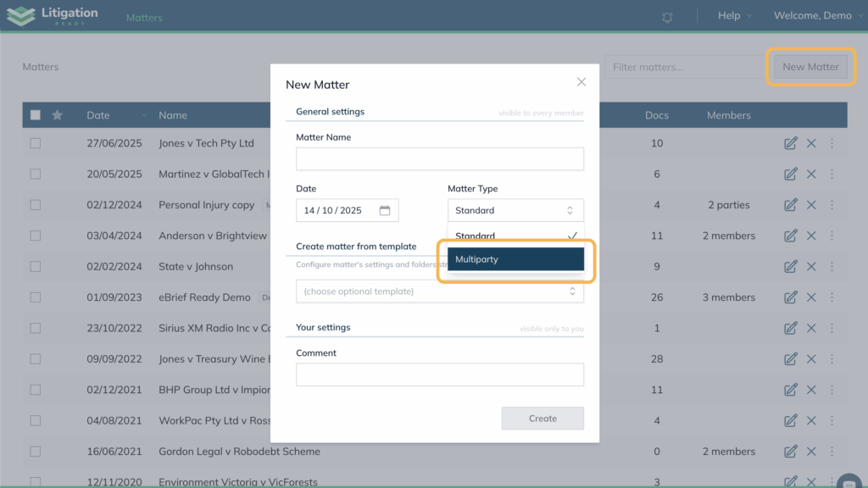
Task: Close the New Matter dialog
Action: coord(581,82)
